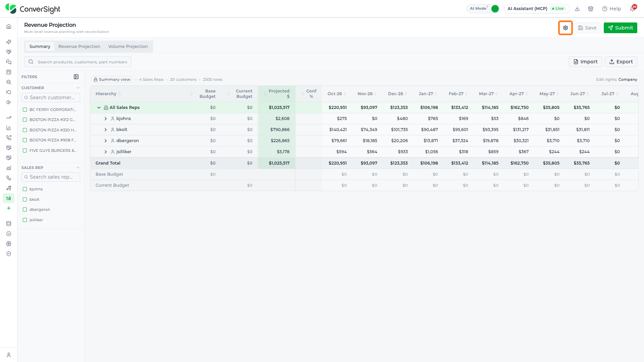Screen dimensions: 644x362
Task: Click the Import button
Action: [585, 62]
